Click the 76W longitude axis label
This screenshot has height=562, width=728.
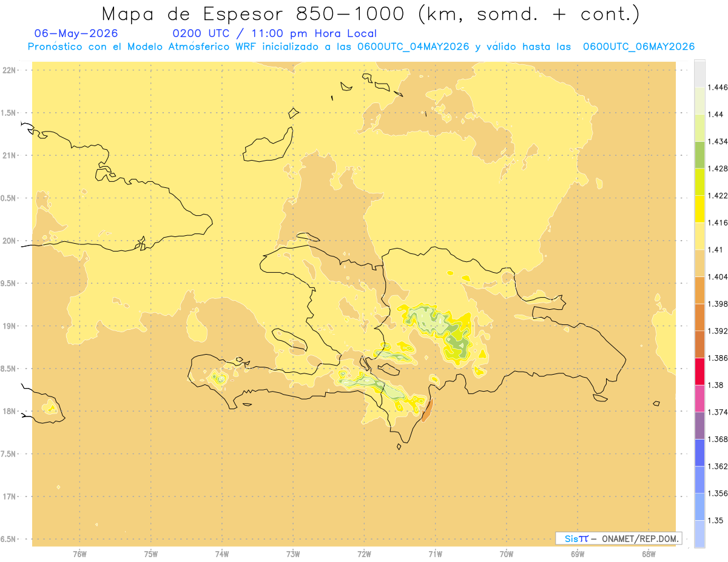tap(79, 554)
